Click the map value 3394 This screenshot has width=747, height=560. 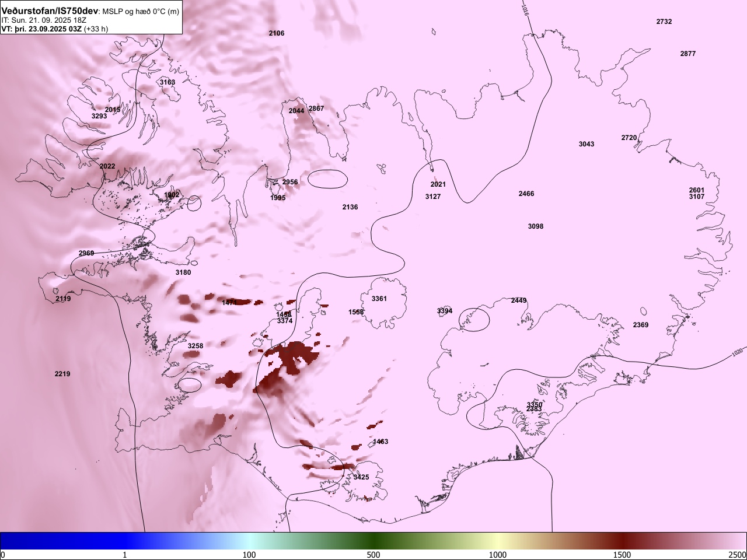click(x=445, y=311)
